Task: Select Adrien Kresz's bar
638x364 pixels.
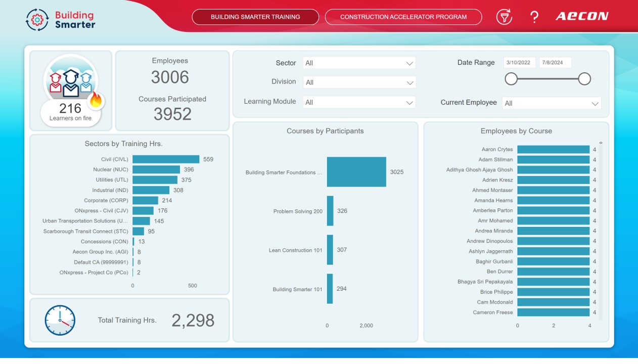Action: click(553, 180)
